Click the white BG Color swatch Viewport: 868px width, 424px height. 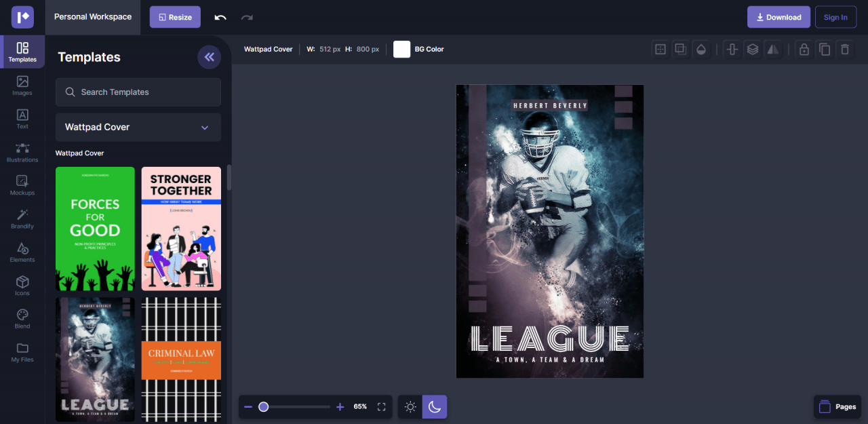(402, 50)
